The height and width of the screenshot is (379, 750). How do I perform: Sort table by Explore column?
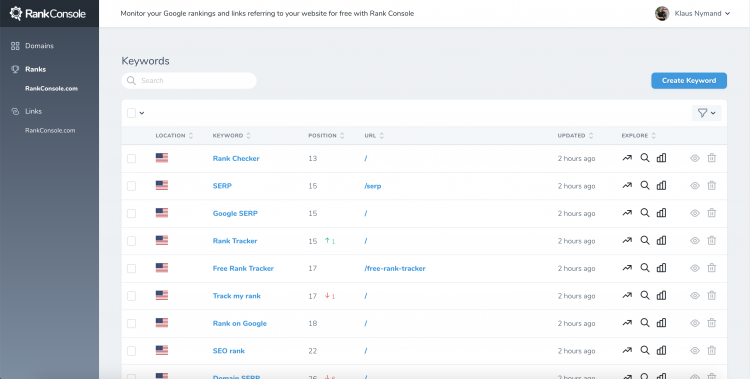pos(639,135)
